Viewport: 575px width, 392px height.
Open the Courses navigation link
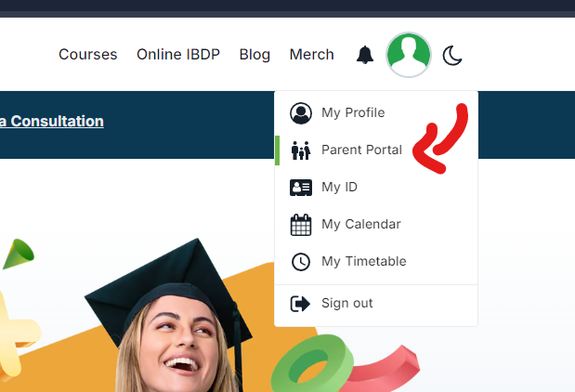(87, 55)
